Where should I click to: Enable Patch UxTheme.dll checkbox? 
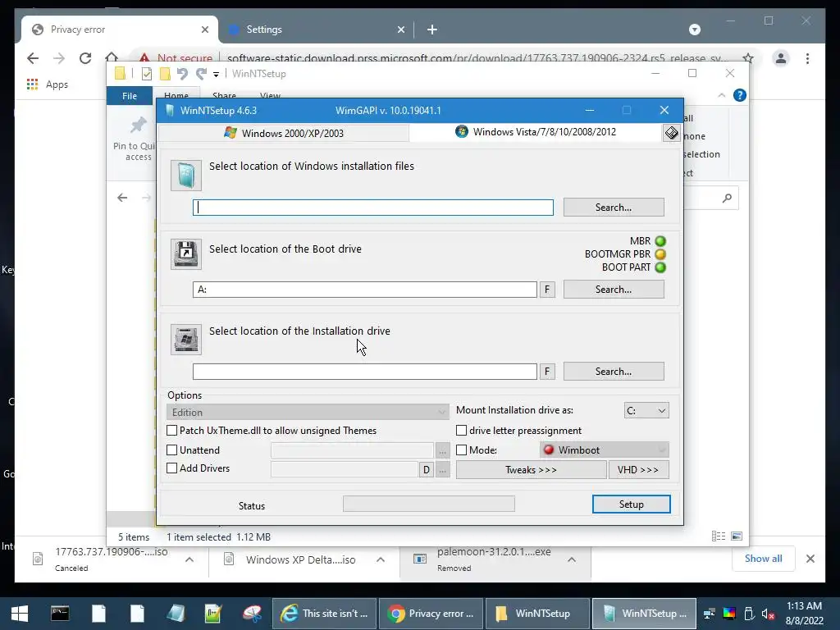pyautogui.click(x=172, y=430)
